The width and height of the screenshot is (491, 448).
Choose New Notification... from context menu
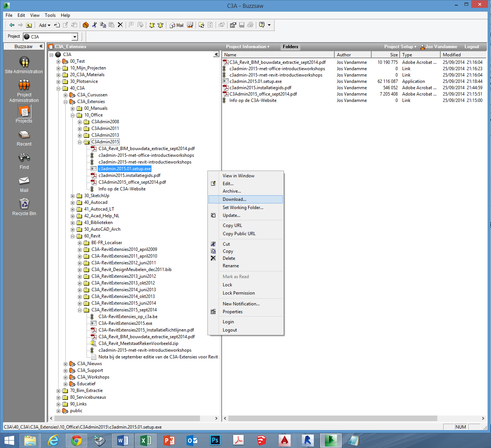246,304
